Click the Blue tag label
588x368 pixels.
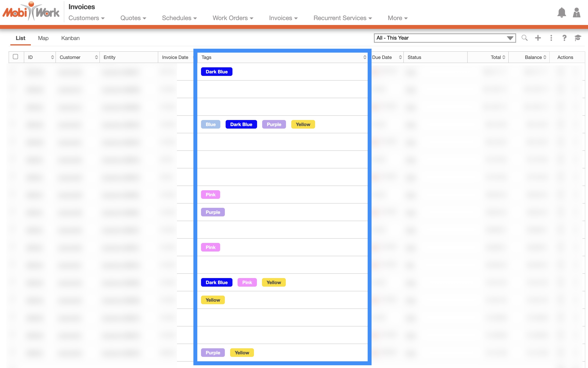pos(211,124)
